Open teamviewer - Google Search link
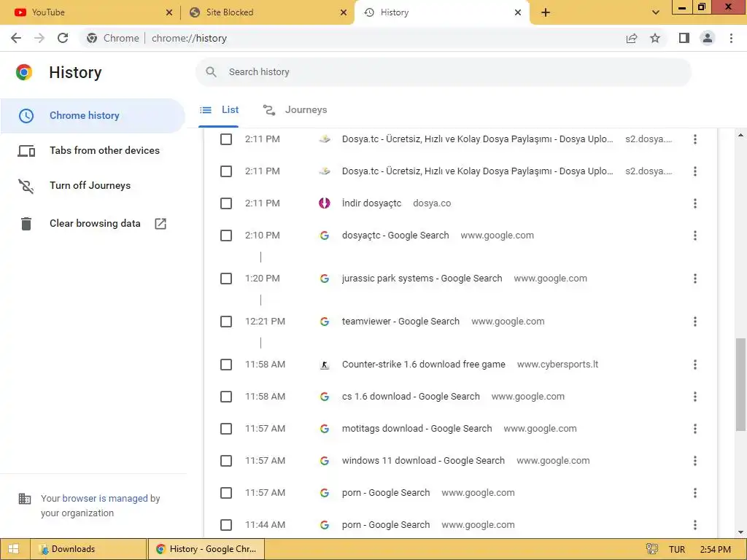The image size is (747, 560). coord(400,322)
